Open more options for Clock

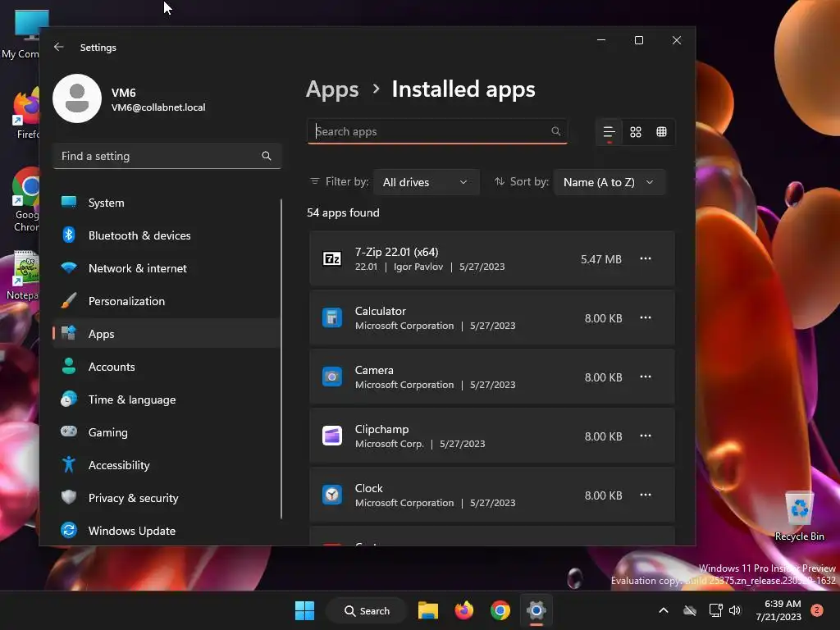(x=646, y=495)
